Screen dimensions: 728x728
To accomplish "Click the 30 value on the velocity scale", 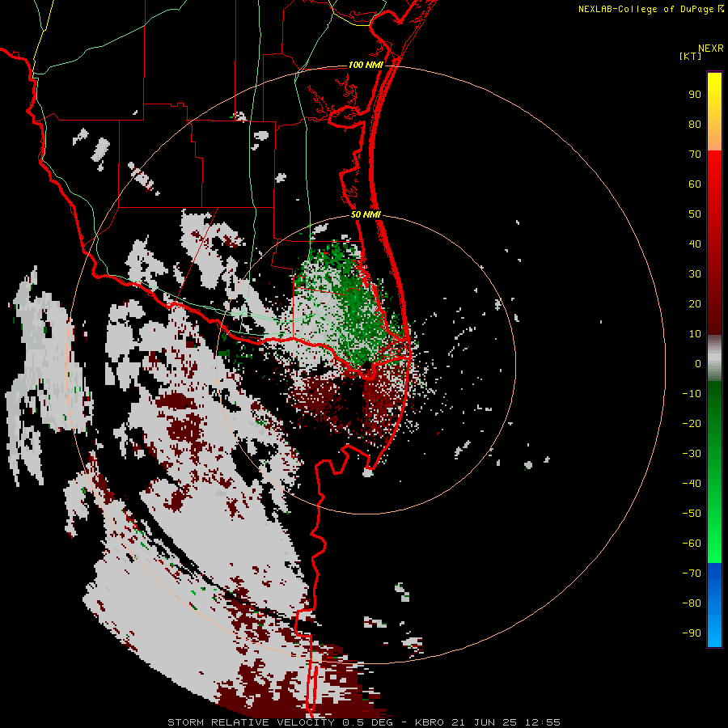I will click(695, 274).
